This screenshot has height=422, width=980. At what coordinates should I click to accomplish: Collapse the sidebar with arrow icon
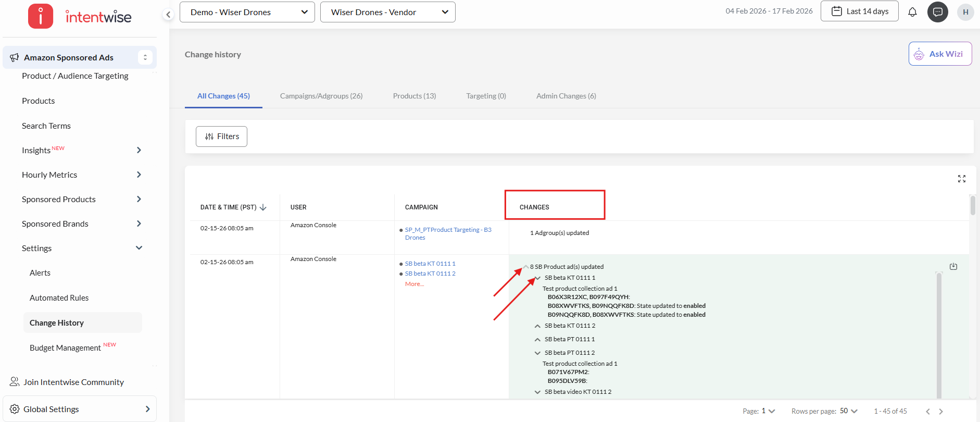168,15
